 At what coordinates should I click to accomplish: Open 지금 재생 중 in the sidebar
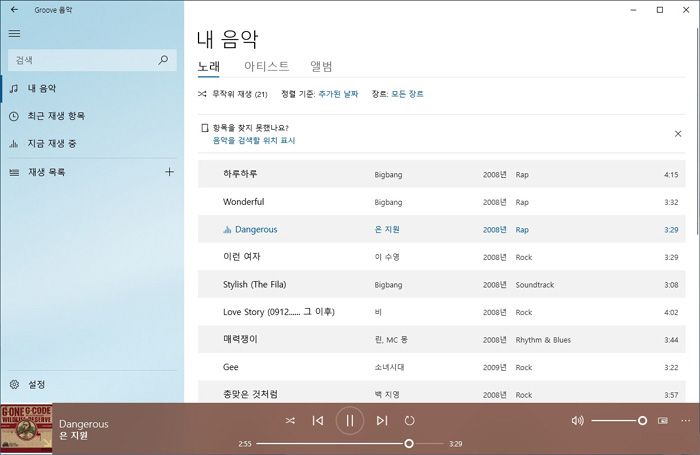click(x=92, y=144)
